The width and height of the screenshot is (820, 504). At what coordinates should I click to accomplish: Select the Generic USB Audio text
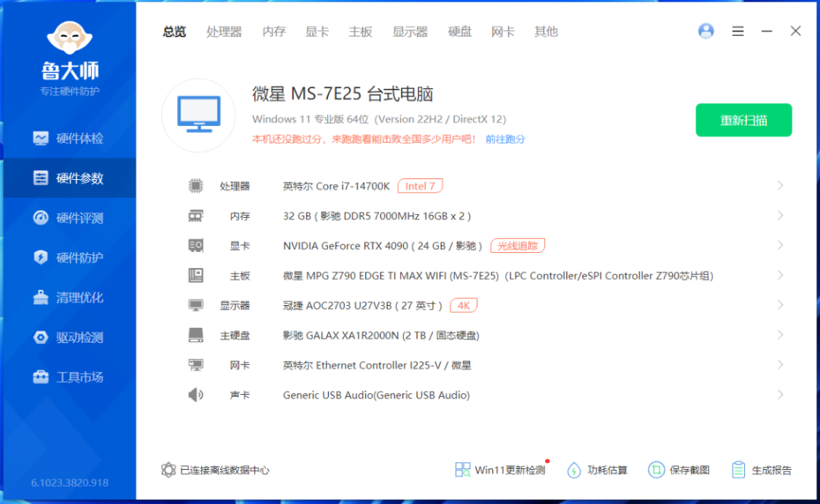tap(377, 395)
